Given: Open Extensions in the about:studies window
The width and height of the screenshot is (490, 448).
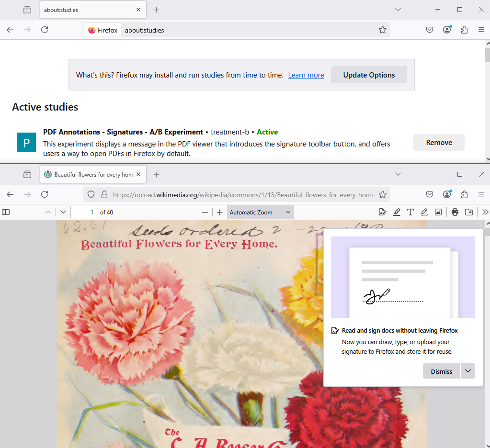Looking at the screenshot, I should pos(465,30).
